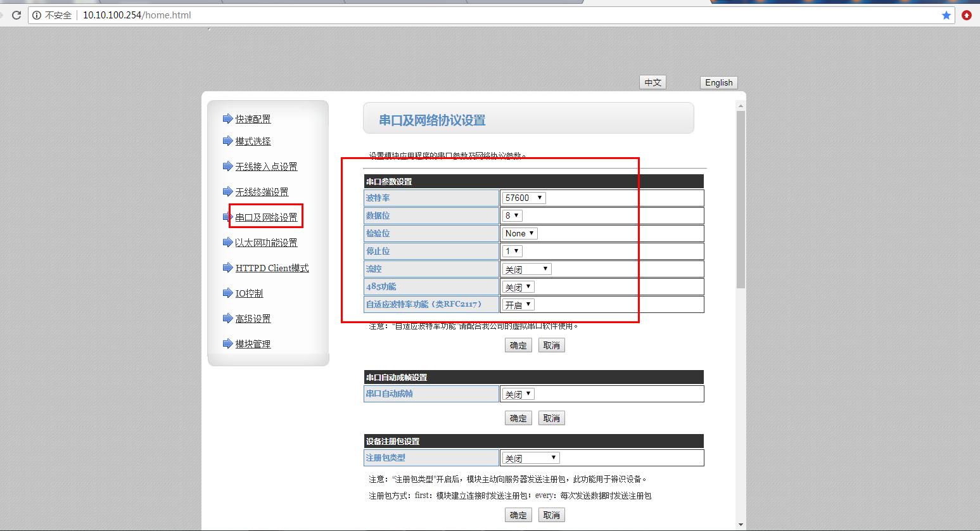Open 无线接入点设置 menu link
The width and height of the screenshot is (980, 531).
tap(266, 167)
